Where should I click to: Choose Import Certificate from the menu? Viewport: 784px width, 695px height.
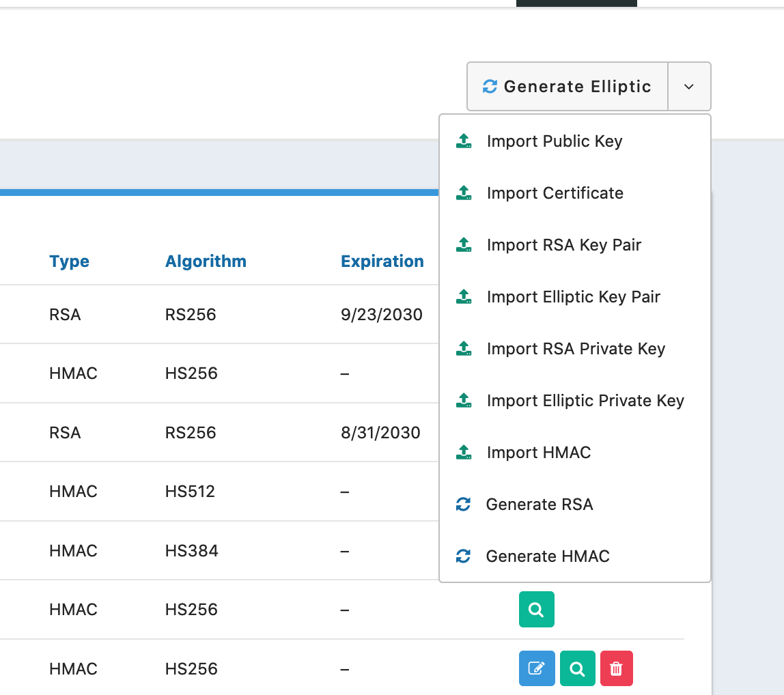point(574,193)
